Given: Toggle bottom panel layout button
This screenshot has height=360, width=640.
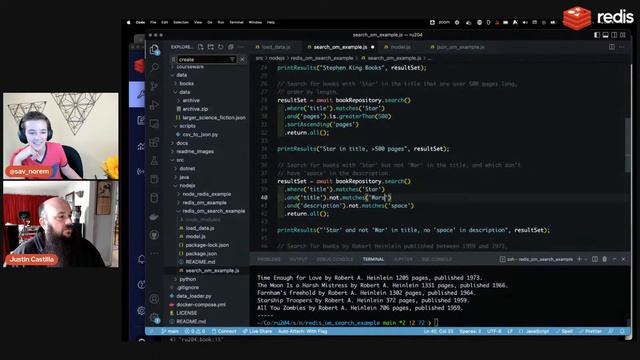Looking at the screenshot, I should 606,35.
